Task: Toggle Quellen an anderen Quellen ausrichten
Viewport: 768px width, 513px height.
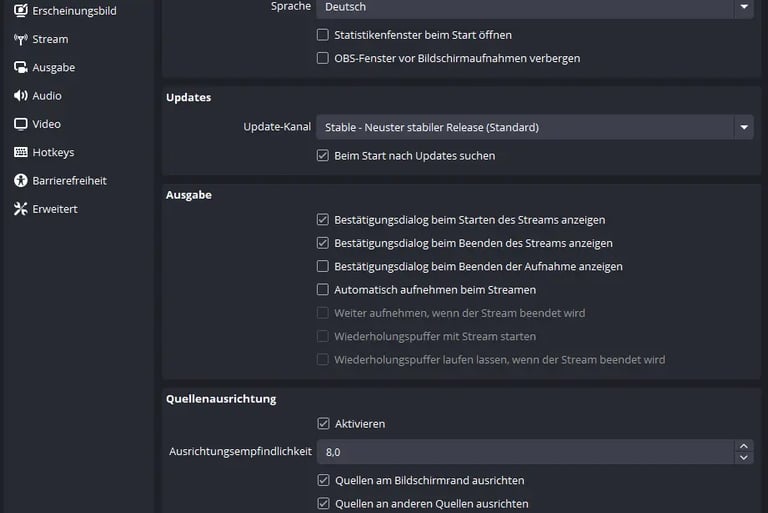Action: [x=323, y=503]
